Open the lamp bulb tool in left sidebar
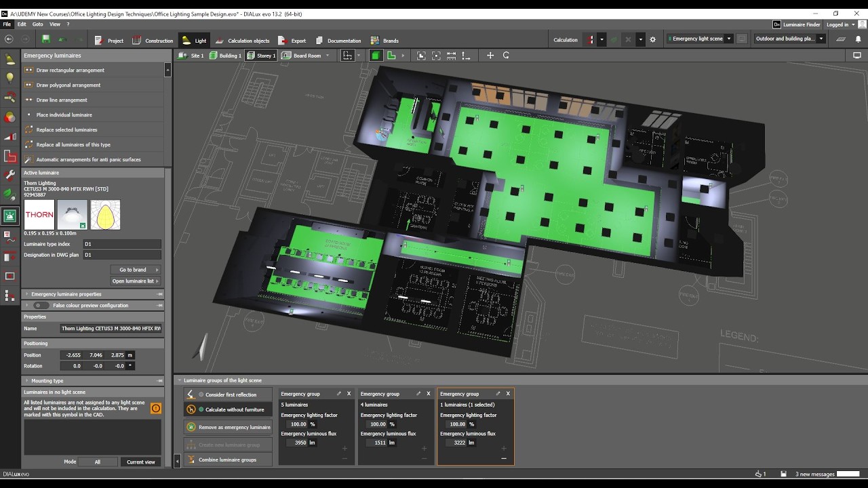This screenshot has width=868, height=488. point(10,78)
